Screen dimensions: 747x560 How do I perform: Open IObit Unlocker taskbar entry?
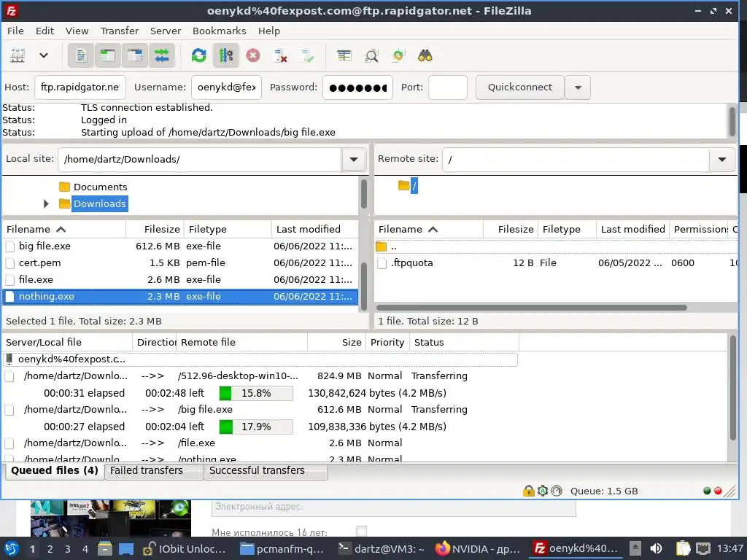[185, 549]
